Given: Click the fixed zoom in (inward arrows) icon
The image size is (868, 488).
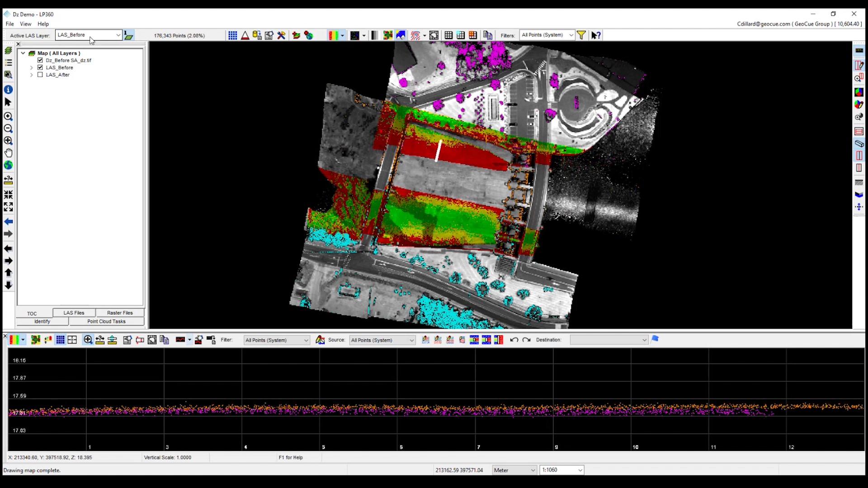Looking at the screenshot, I should tap(8, 195).
